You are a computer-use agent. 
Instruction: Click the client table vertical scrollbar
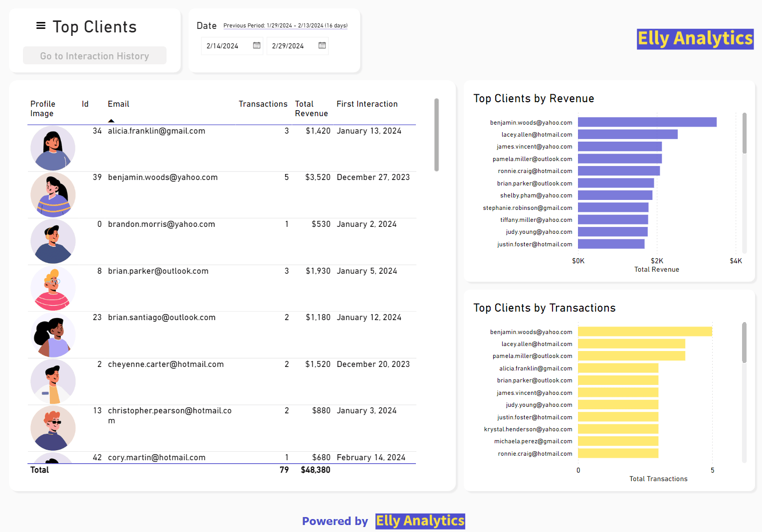point(436,135)
